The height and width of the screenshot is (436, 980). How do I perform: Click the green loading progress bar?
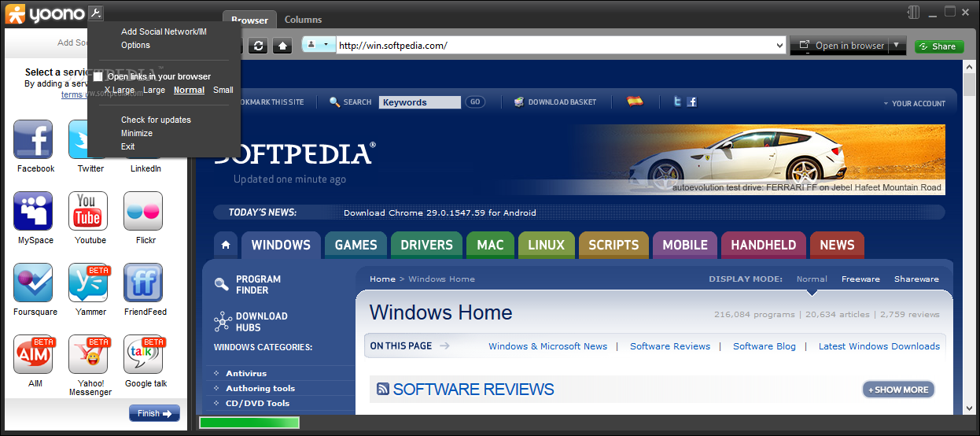(x=249, y=423)
